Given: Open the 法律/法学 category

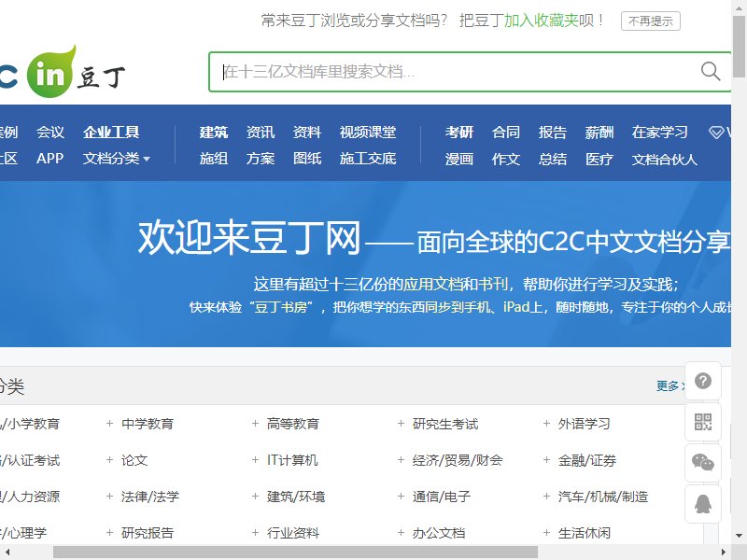Looking at the screenshot, I should pyautogui.click(x=150, y=497).
